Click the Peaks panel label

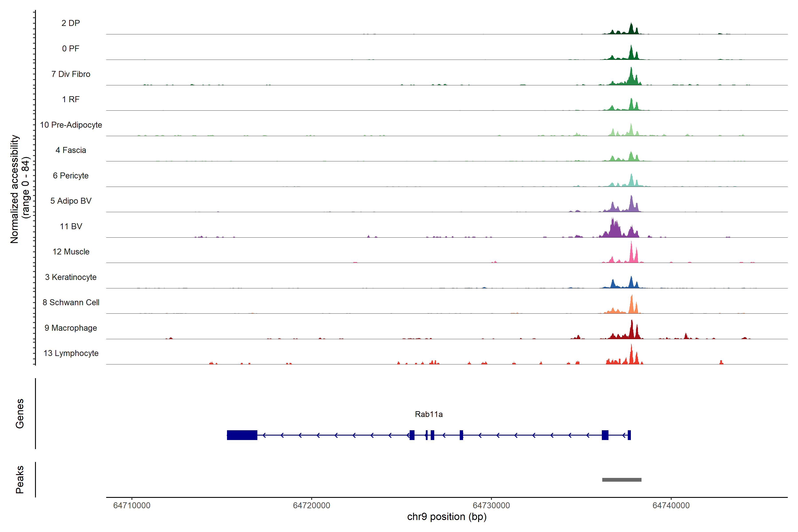tap(20, 479)
